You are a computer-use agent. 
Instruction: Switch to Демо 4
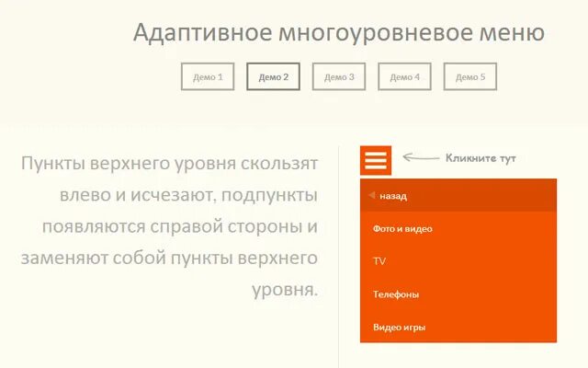point(404,76)
